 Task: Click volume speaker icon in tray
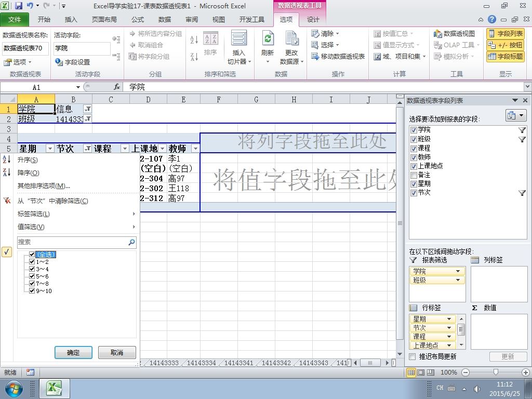[x=477, y=389]
